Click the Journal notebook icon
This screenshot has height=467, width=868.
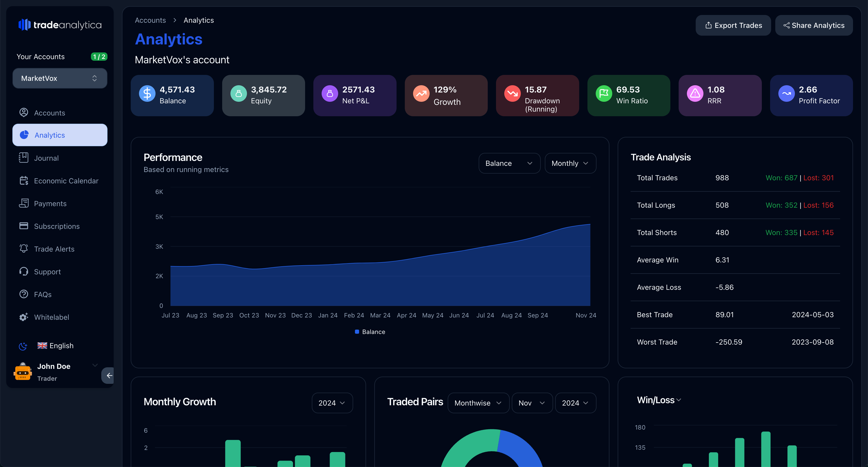tap(24, 158)
